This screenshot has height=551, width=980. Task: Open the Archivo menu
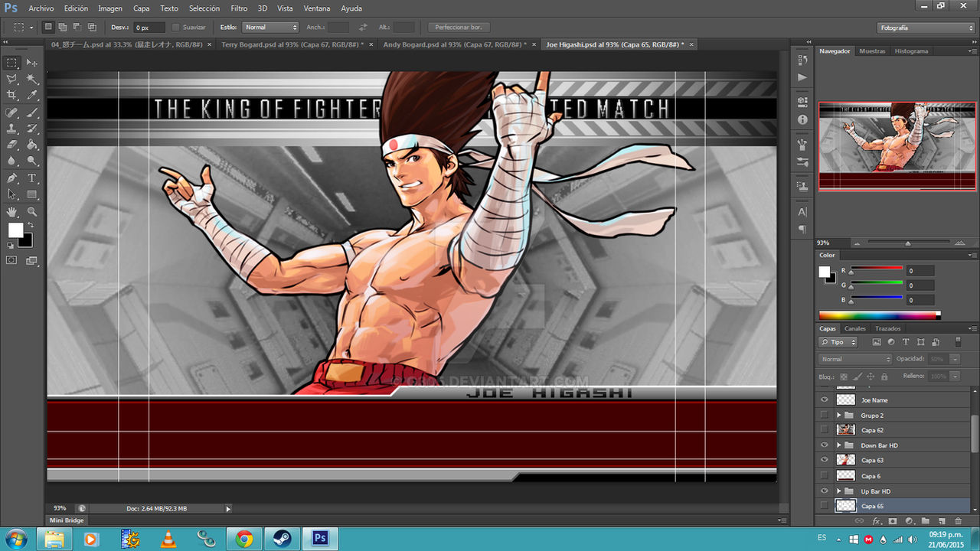[41, 8]
